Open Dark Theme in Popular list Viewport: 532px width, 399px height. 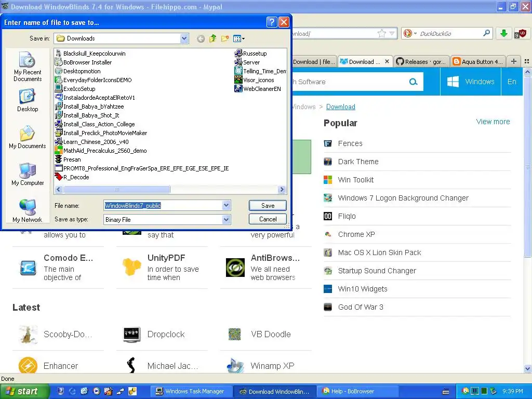[x=358, y=162]
